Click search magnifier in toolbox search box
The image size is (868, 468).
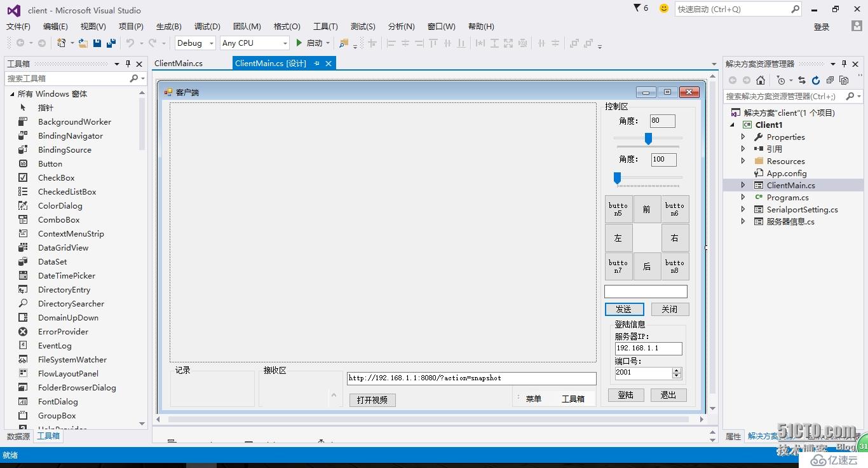tap(133, 78)
